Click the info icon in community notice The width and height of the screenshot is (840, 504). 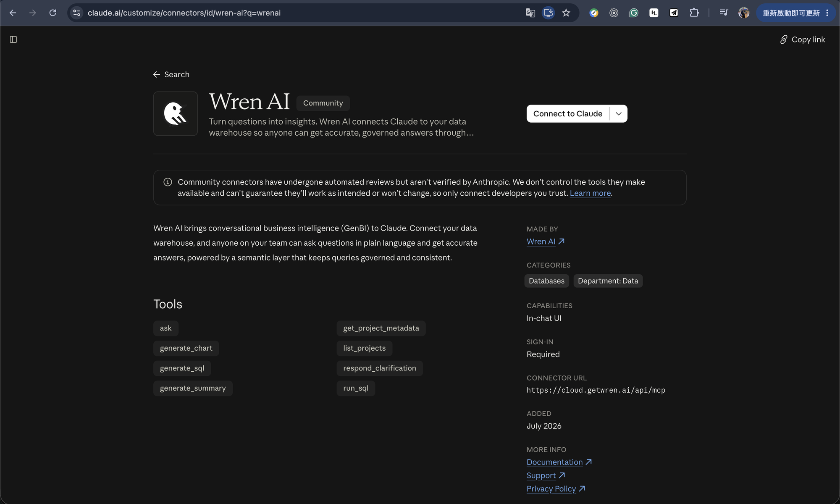168,182
